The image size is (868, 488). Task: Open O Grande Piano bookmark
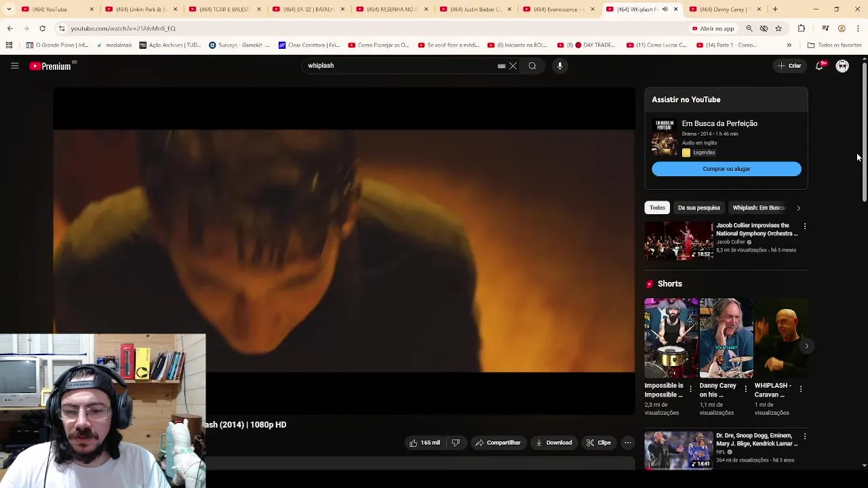[57, 45]
